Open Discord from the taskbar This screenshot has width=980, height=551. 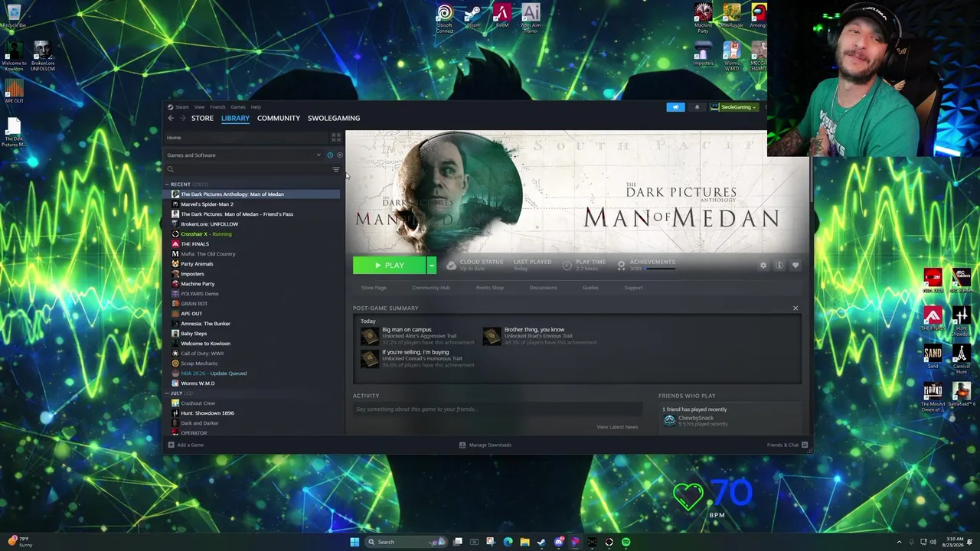coord(559,542)
